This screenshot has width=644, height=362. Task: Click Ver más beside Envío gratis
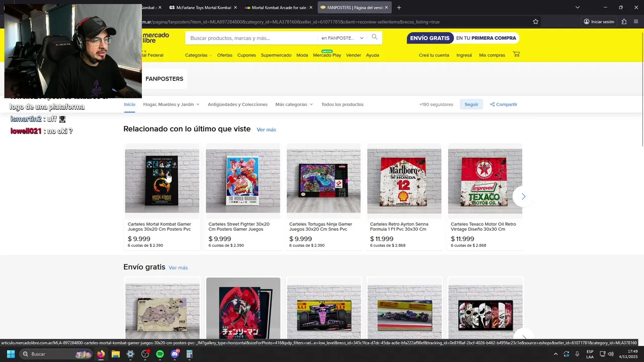[x=178, y=267]
